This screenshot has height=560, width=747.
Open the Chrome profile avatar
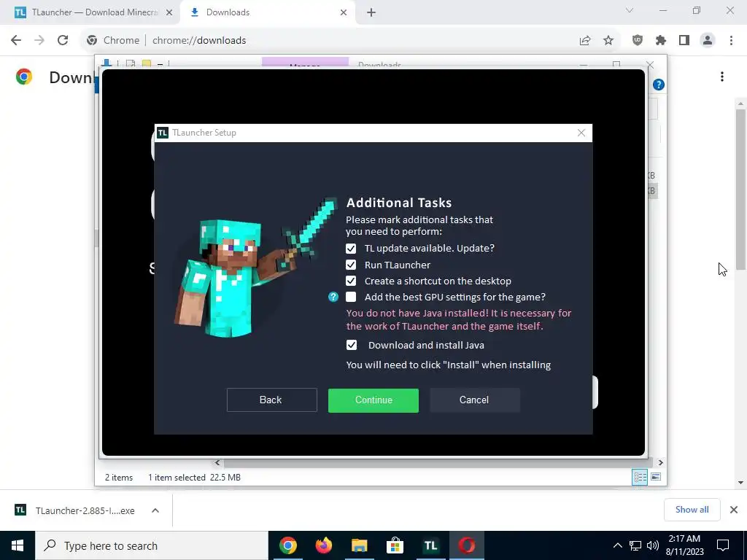(708, 41)
